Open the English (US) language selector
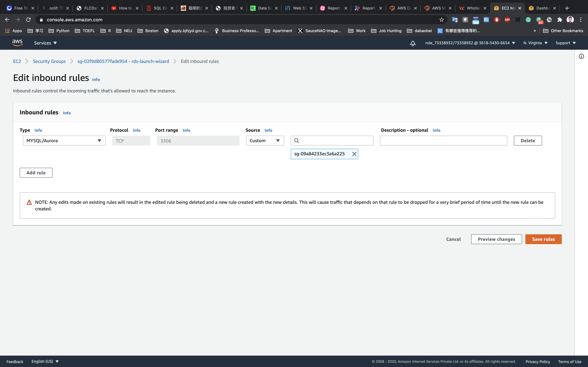This screenshot has width=588, height=367. click(x=45, y=361)
